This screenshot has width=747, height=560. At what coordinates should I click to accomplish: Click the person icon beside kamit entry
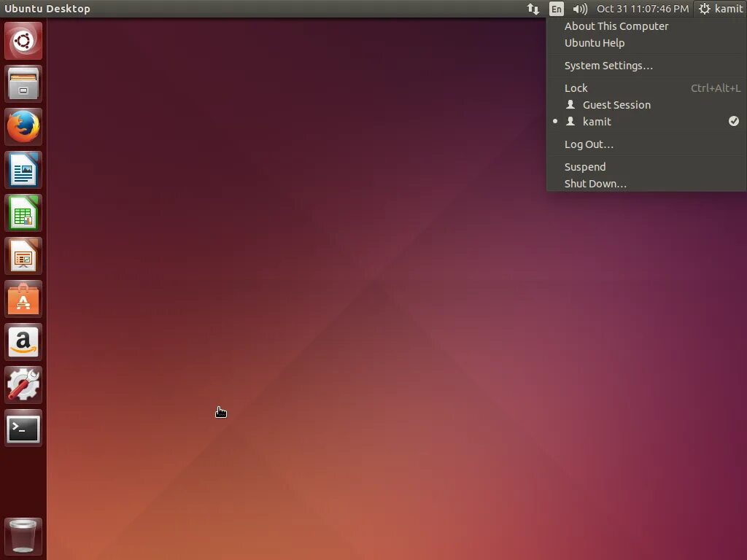(x=570, y=121)
